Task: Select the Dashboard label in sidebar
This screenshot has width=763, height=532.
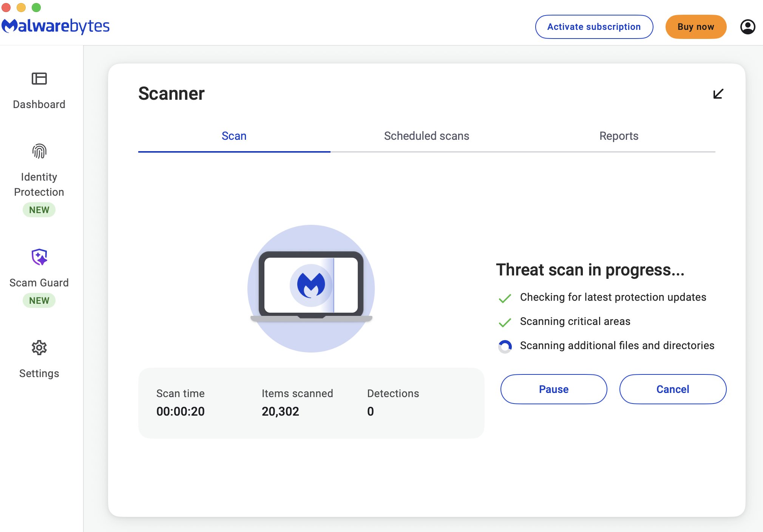Action: coord(39,104)
